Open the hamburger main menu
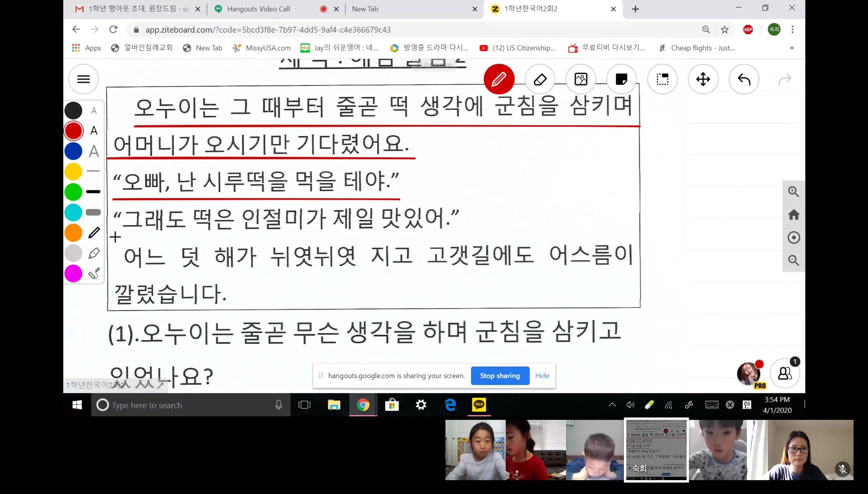Screen dimensions: 868x494 tap(83, 79)
